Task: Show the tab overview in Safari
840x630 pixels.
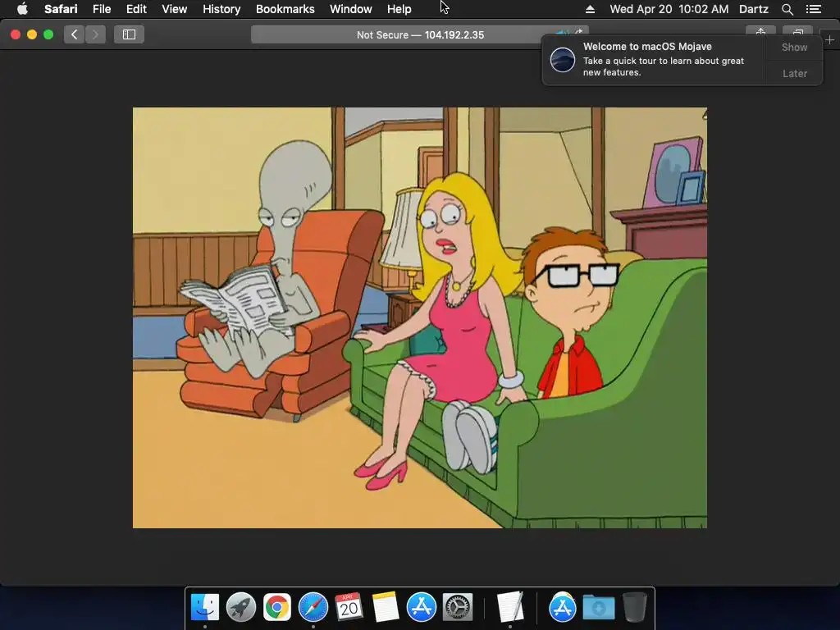Action: (797, 32)
